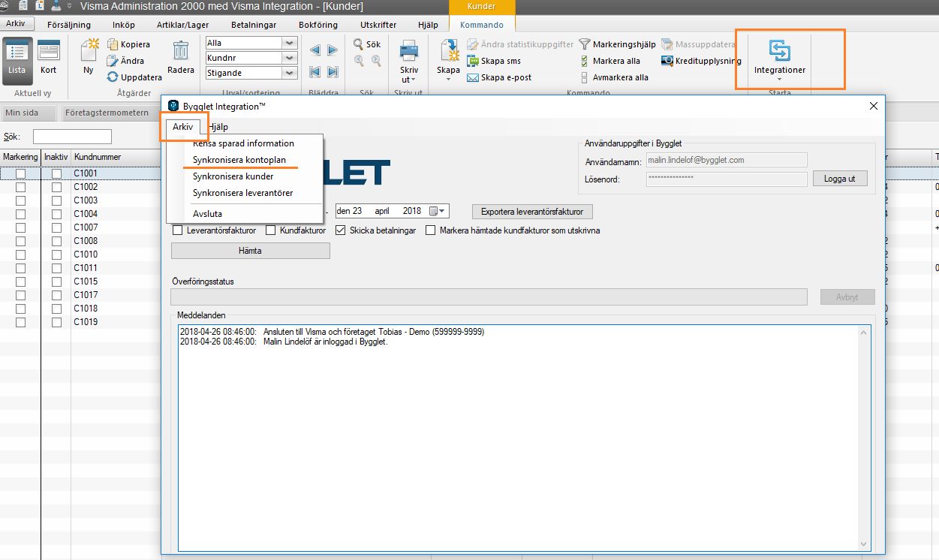The height and width of the screenshot is (560, 939).
Task: Click Markera alla
Action: click(610, 61)
